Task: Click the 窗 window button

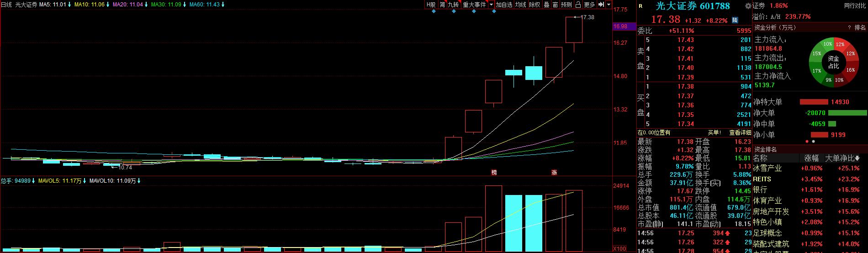Action: point(555,5)
